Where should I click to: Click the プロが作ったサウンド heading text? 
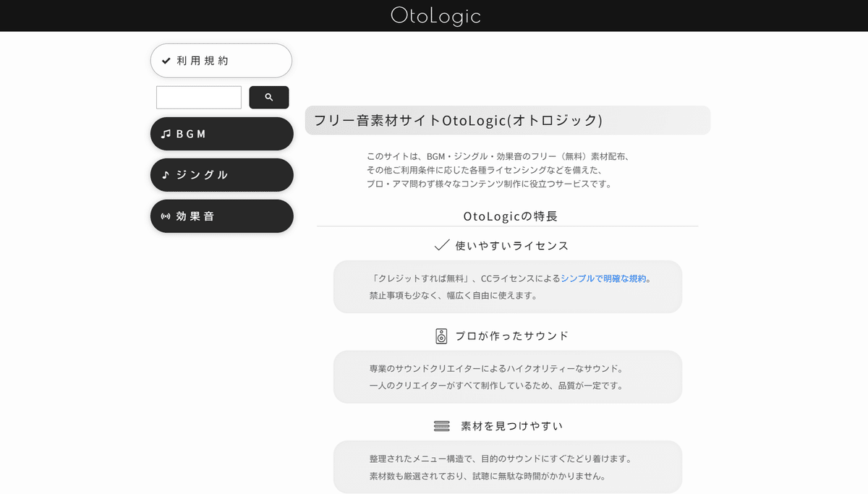pos(512,336)
